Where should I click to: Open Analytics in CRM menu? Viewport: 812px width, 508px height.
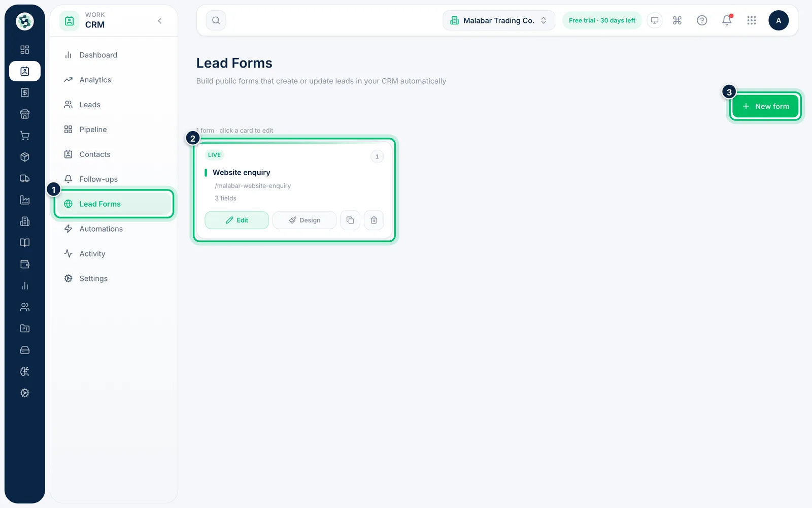114,80
